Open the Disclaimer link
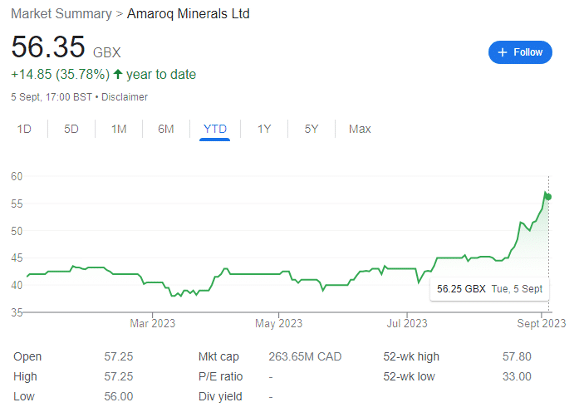The width and height of the screenshot is (580, 418). 124,97
